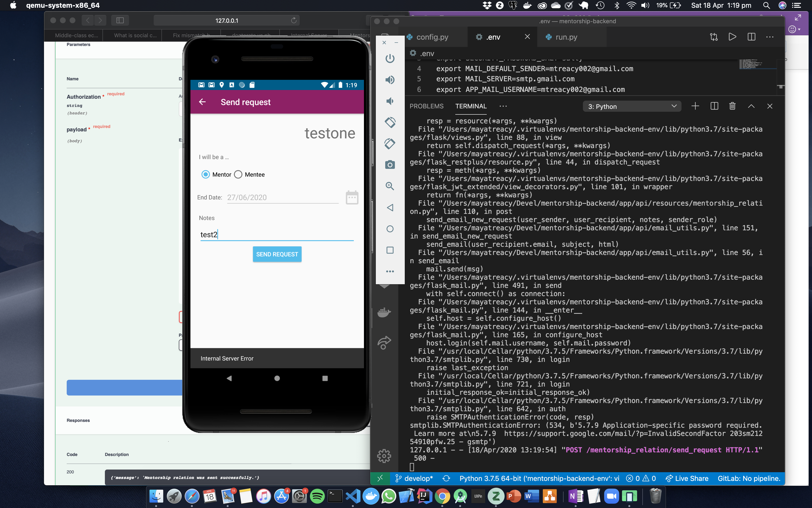Open the 'What is social c...' Safari tab
Viewport: 812px width, 508px height.
[x=135, y=35]
